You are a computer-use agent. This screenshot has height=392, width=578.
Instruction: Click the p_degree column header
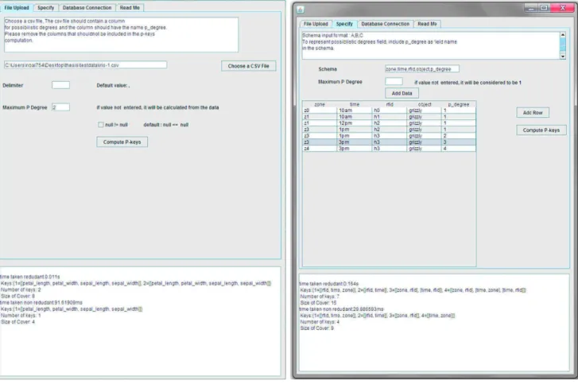pos(459,104)
